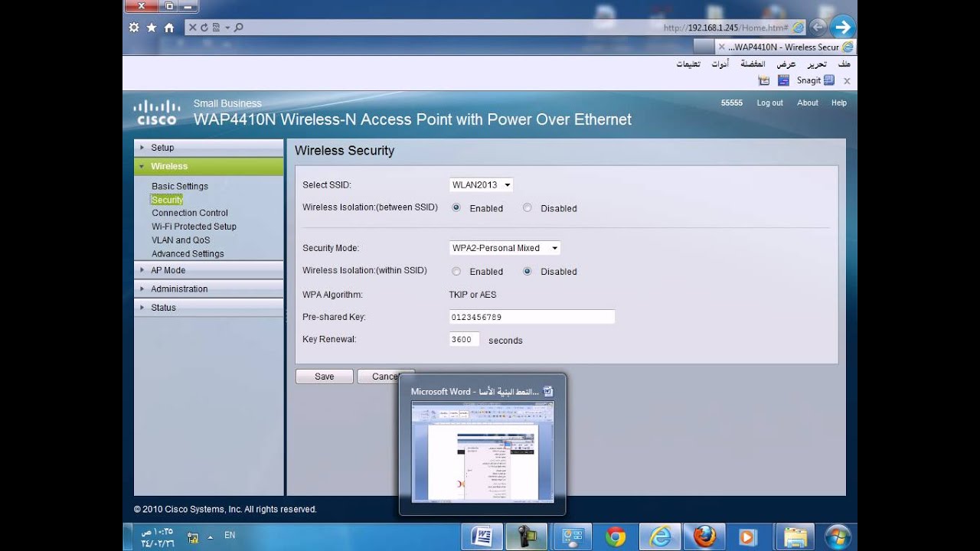980x551 pixels.
Task: Open Firefox from taskbar
Action: [704, 536]
